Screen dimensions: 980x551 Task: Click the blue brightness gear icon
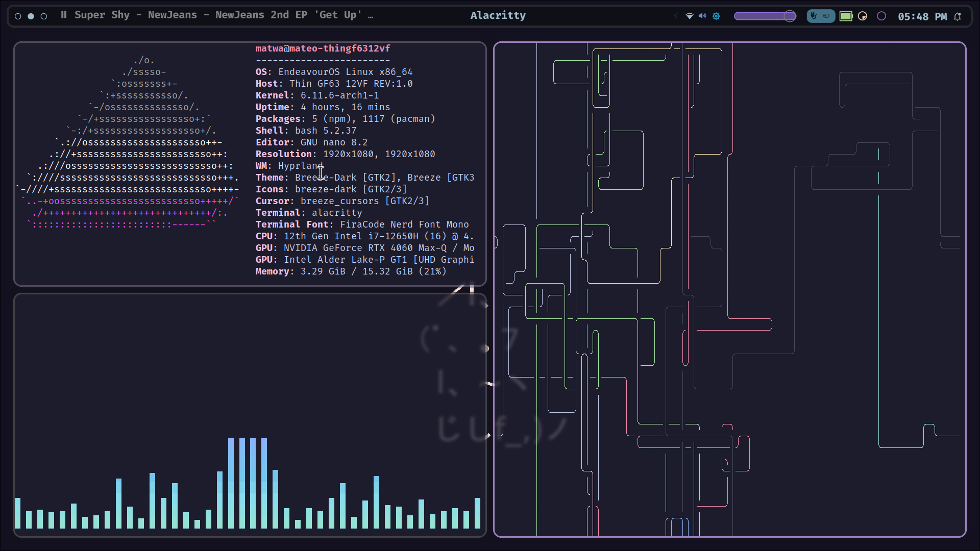pos(716,16)
